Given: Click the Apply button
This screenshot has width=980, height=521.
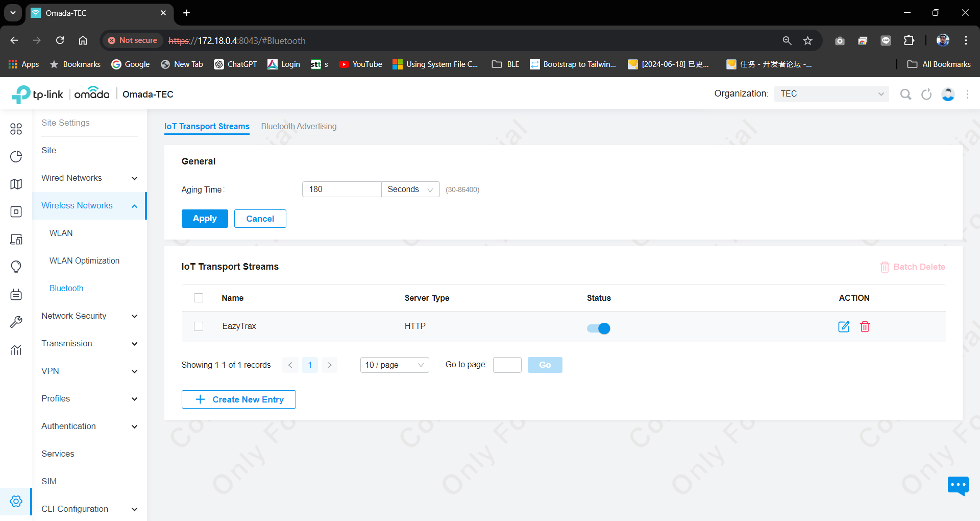Looking at the screenshot, I should 205,219.
